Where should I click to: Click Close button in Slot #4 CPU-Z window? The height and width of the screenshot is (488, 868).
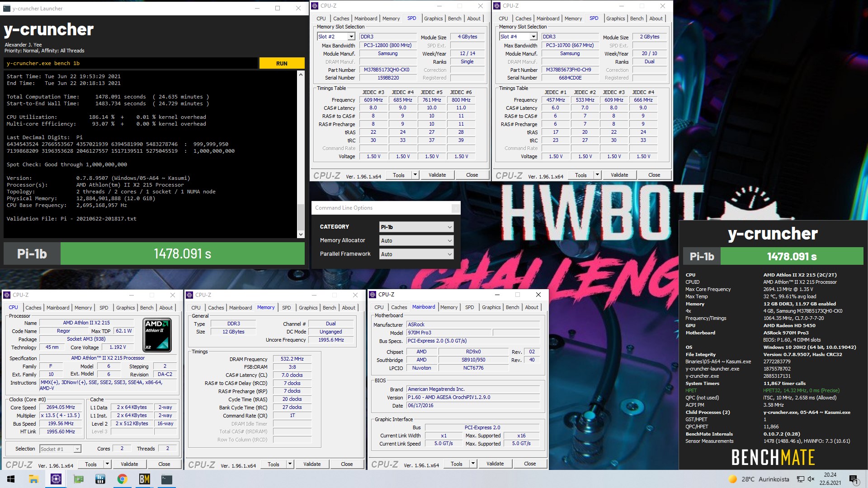654,175
